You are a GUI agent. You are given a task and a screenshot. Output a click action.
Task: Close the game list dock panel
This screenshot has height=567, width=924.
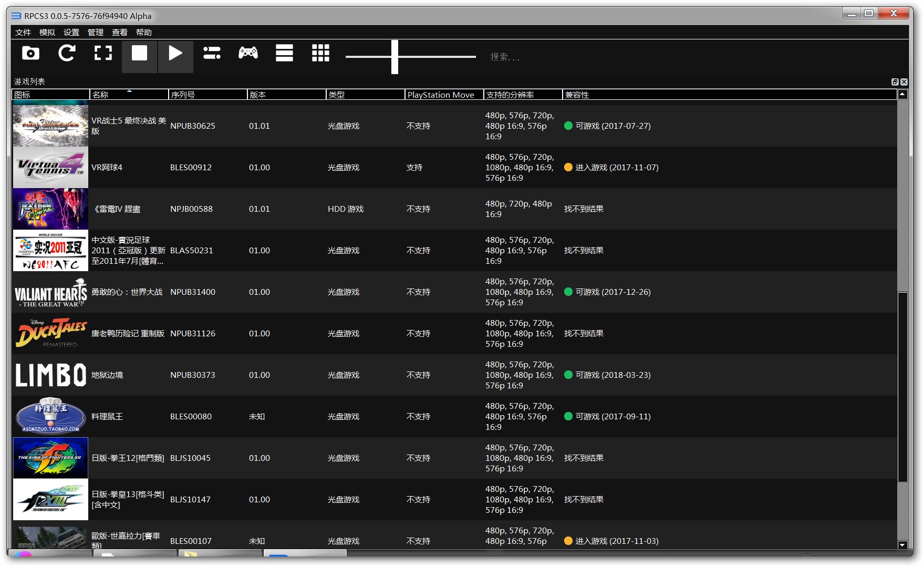pyautogui.click(x=904, y=82)
